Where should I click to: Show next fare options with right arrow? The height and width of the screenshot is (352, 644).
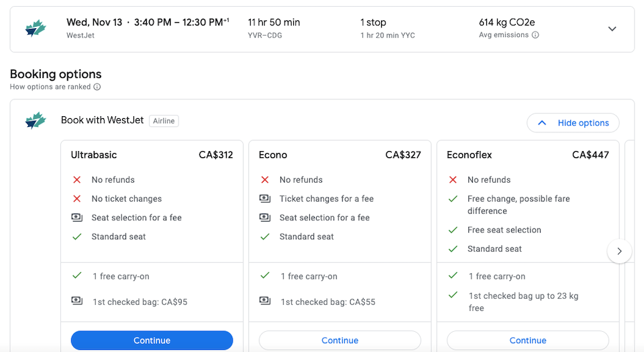point(619,251)
